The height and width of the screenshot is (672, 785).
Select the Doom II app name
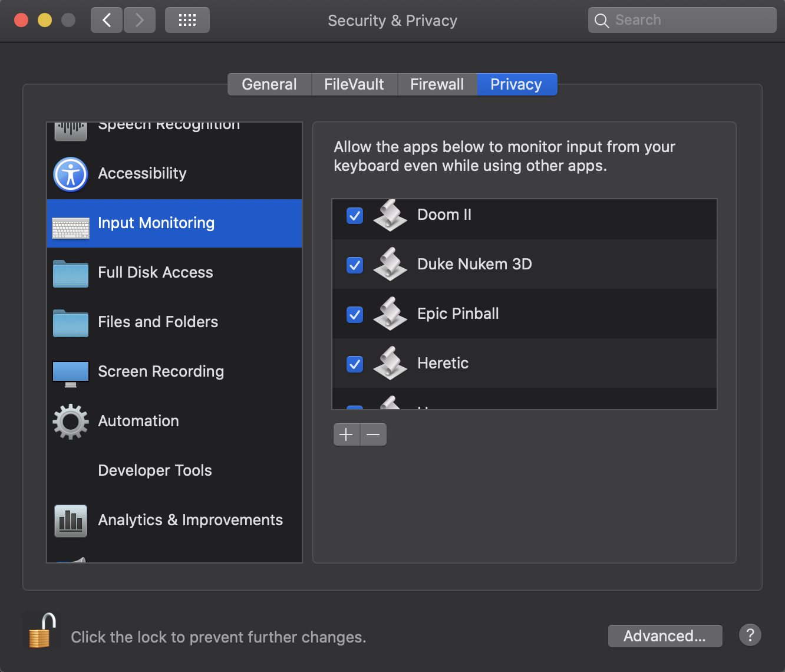(444, 215)
